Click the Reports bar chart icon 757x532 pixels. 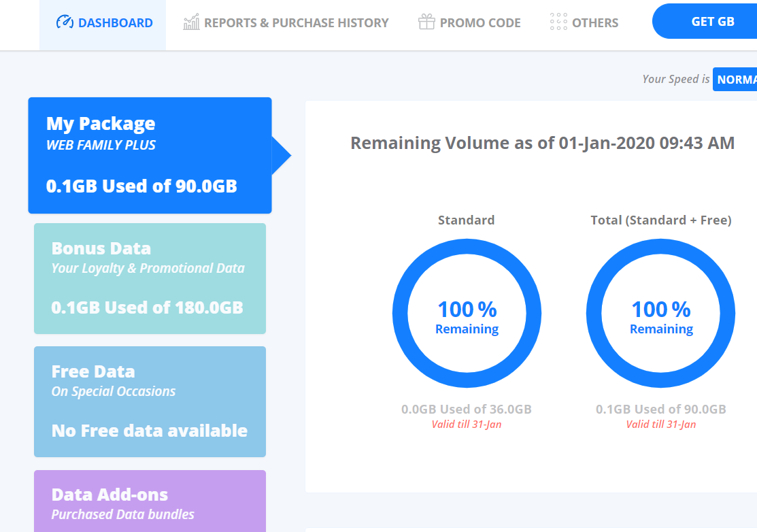coord(191,22)
